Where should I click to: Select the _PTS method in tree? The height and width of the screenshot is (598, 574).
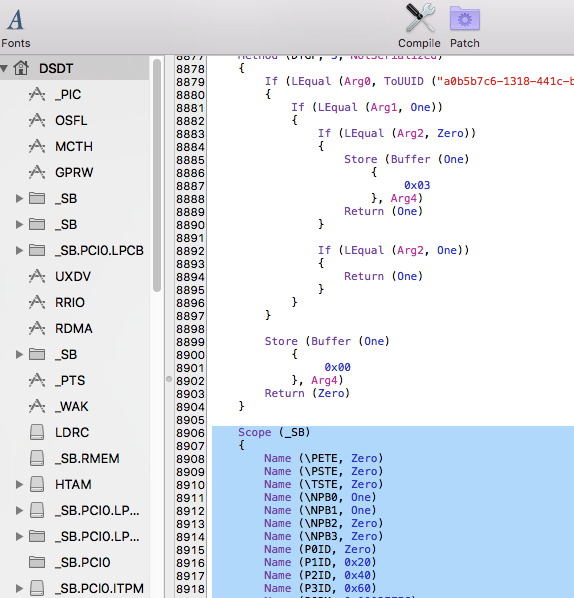coord(70,381)
